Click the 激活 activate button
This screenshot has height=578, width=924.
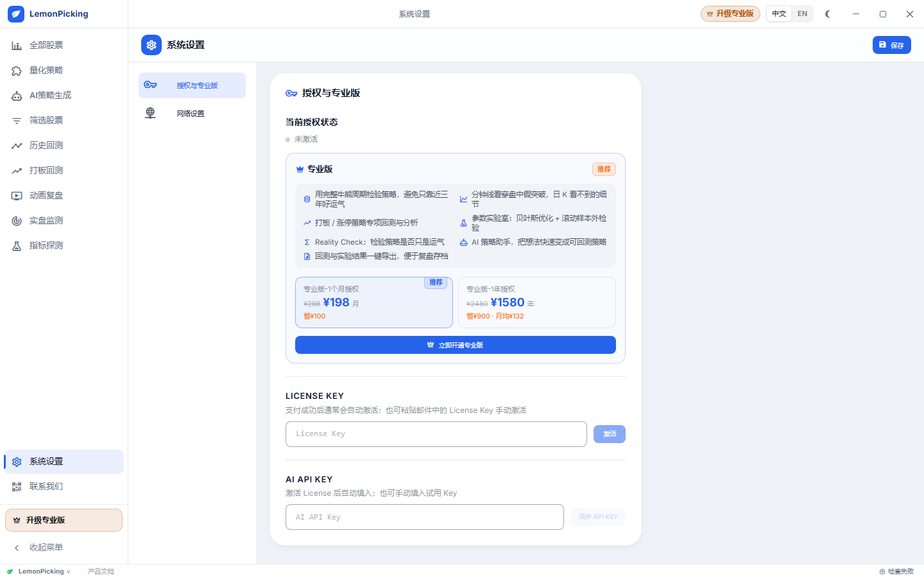(609, 434)
